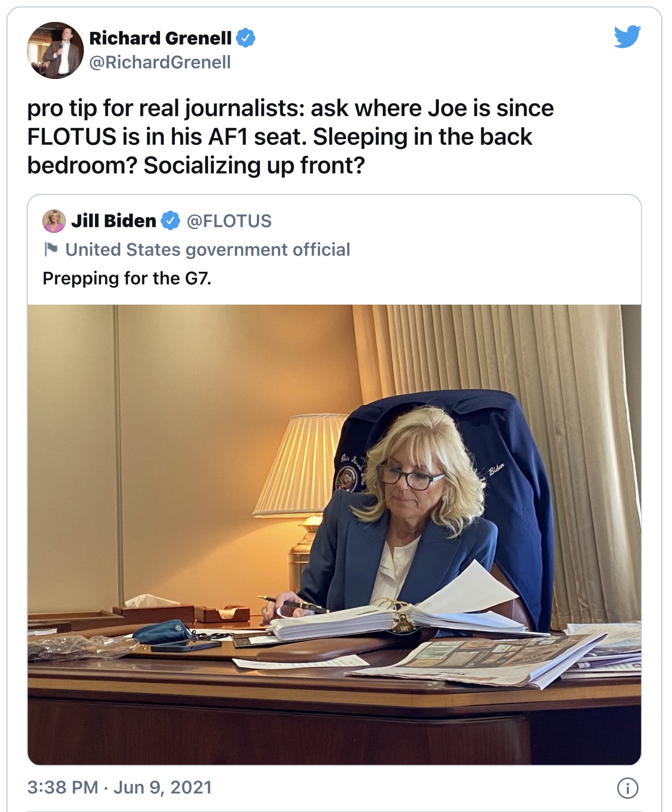The width and height of the screenshot is (672, 812).
Task: Open the photo in the quoted tweet
Action: (334, 534)
